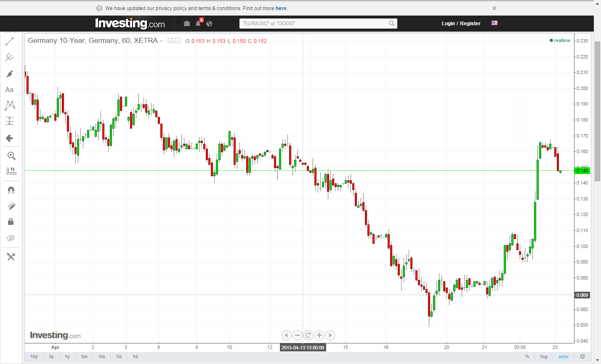Click the low value 0.150
The width and height of the screenshot is (601, 364).
(239, 41)
